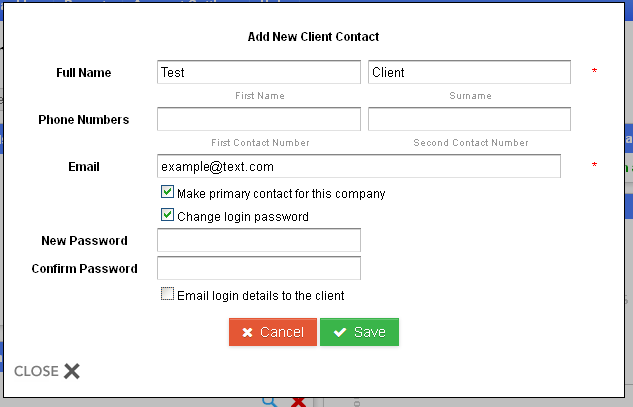The height and width of the screenshot is (407, 633).
Task: Click the Second Contact Number field
Action: (469, 119)
